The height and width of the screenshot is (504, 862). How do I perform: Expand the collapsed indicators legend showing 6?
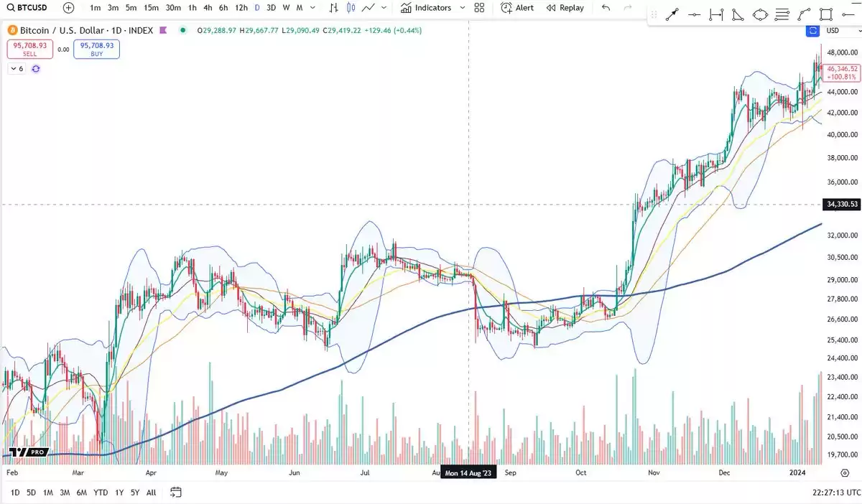point(17,68)
